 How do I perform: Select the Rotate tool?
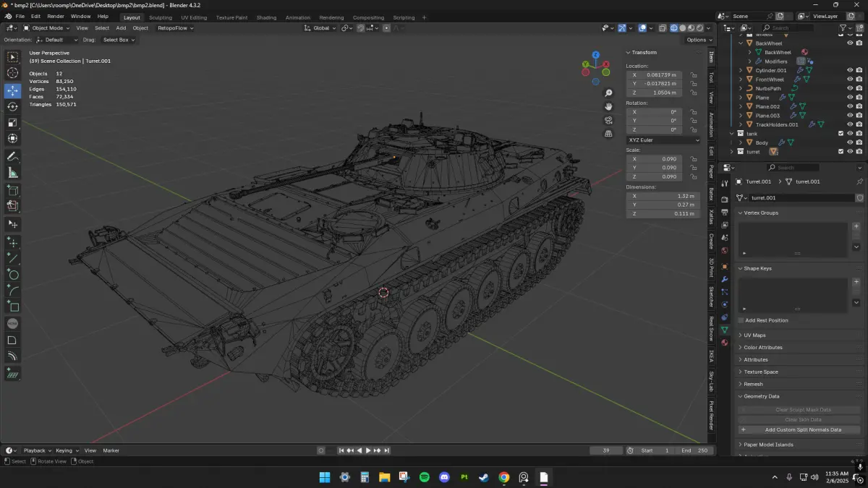[12, 107]
